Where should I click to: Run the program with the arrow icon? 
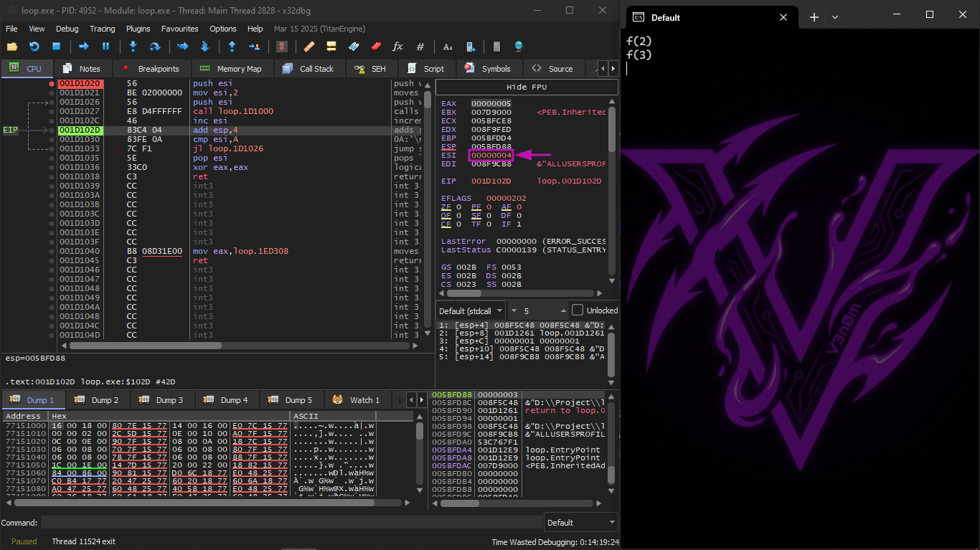point(83,47)
